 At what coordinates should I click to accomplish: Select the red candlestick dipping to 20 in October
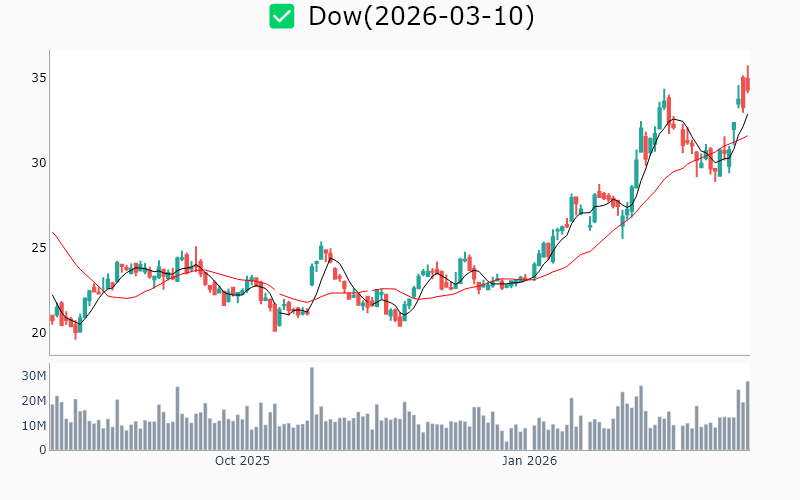[274, 317]
